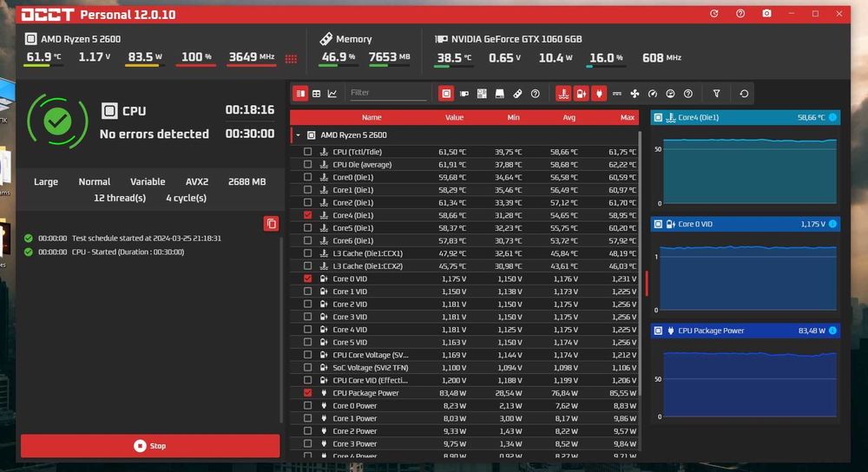Screen dimensions: 868x472
Task: Toggle the fan sensor type filter
Action: pyautogui.click(x=635, y=94)
